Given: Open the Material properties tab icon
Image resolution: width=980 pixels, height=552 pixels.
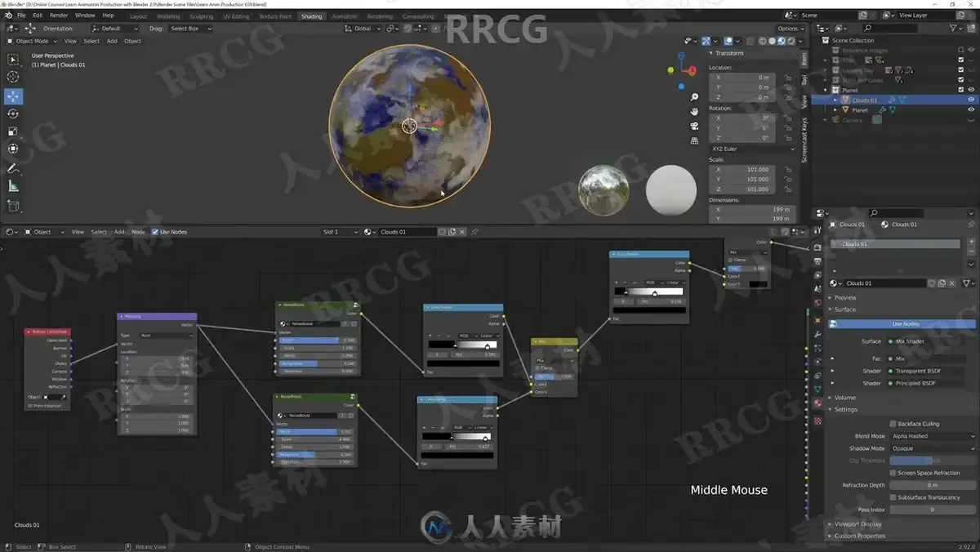Looking at the screenshot, I should [x=817, y=403].
